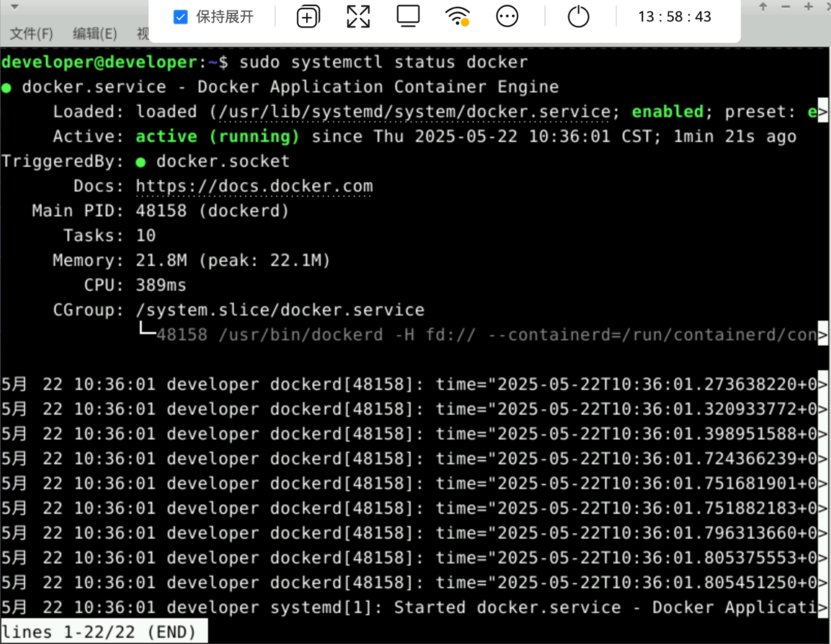Open the Wi-Fi network status icon
Screen dimensions: 831x644
[x=458, y=17]
